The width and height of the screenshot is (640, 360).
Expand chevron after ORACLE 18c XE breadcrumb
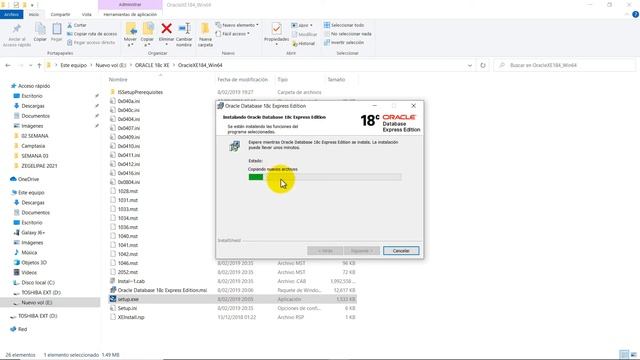click(x=173, y=65)
